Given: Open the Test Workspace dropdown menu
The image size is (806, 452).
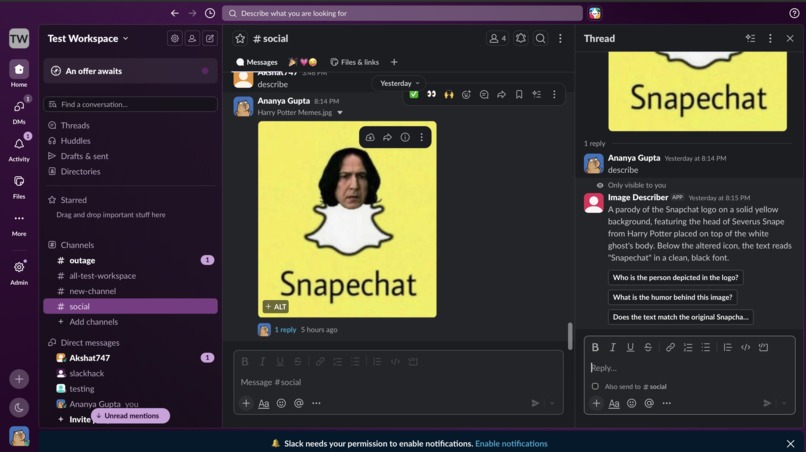Looking at the screenshot, I should [x=88, y=39].
